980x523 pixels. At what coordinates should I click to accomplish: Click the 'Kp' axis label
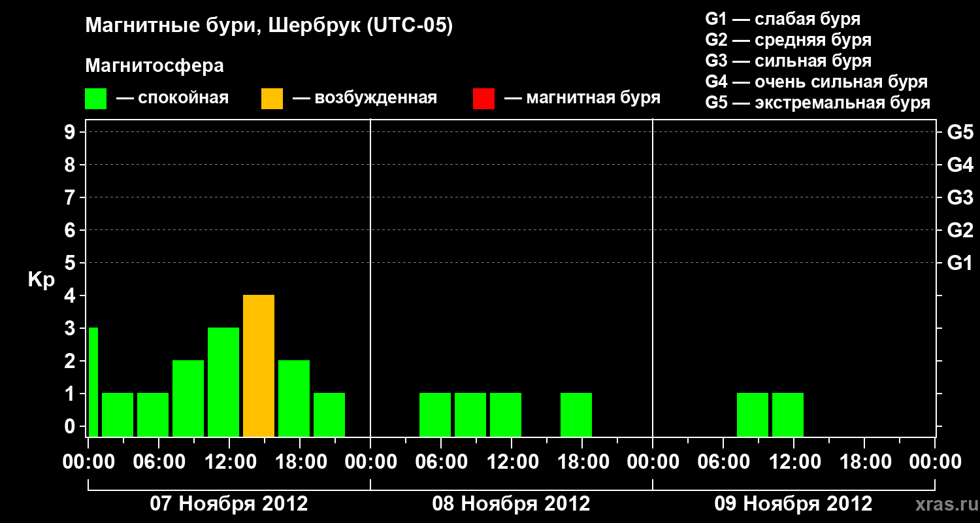coord(41,280)
